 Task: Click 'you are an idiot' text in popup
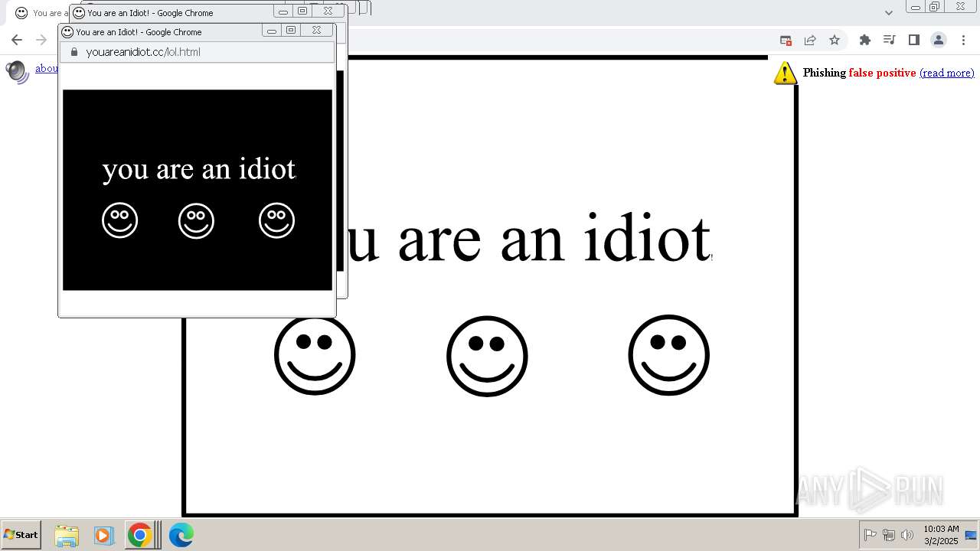click(199, 169)
